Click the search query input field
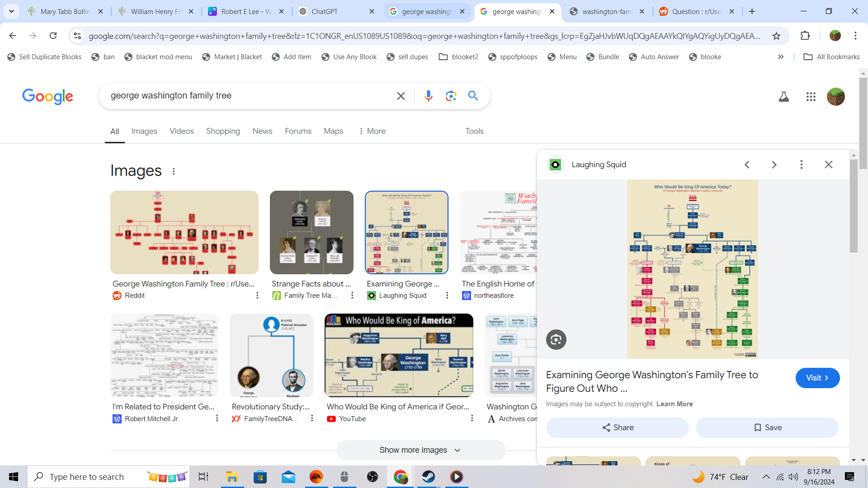The width and height of the screenshot is (868, 488). (x=249, y=95)
